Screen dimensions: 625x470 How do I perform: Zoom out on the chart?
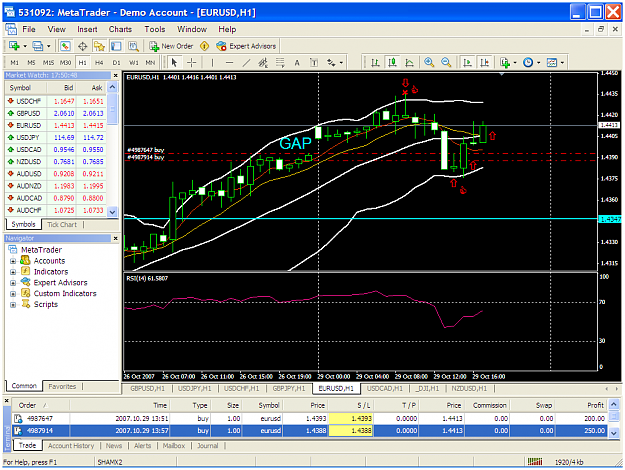tap(446, 63)
